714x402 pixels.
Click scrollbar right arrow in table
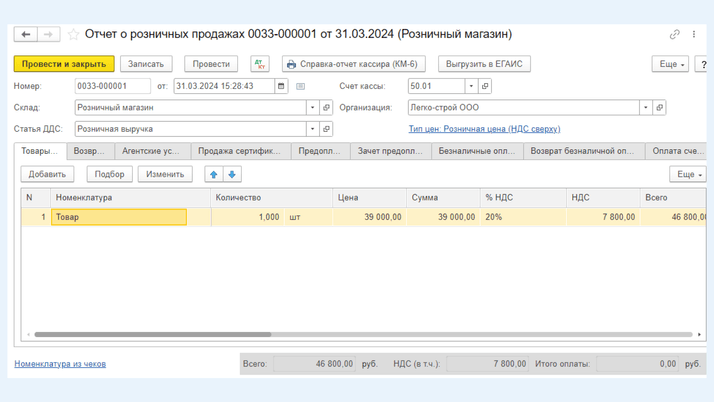pos(699,335)
